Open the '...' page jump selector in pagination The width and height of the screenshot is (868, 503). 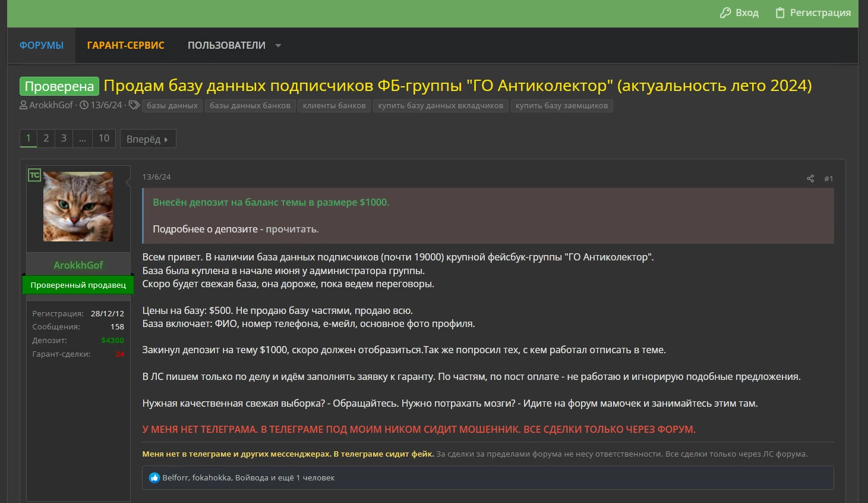click(x=82, y=139)
